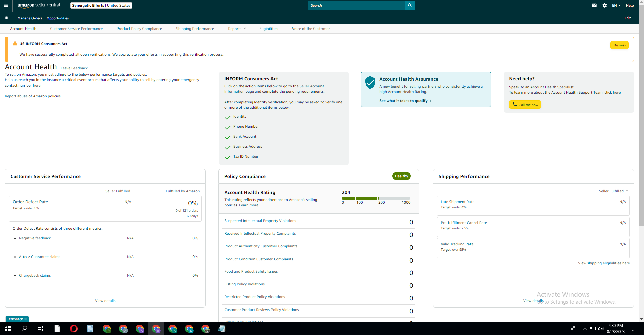The image size is (644, 335).
Task: Expand the Reports dropdown menu
Action: click(237, 29)
